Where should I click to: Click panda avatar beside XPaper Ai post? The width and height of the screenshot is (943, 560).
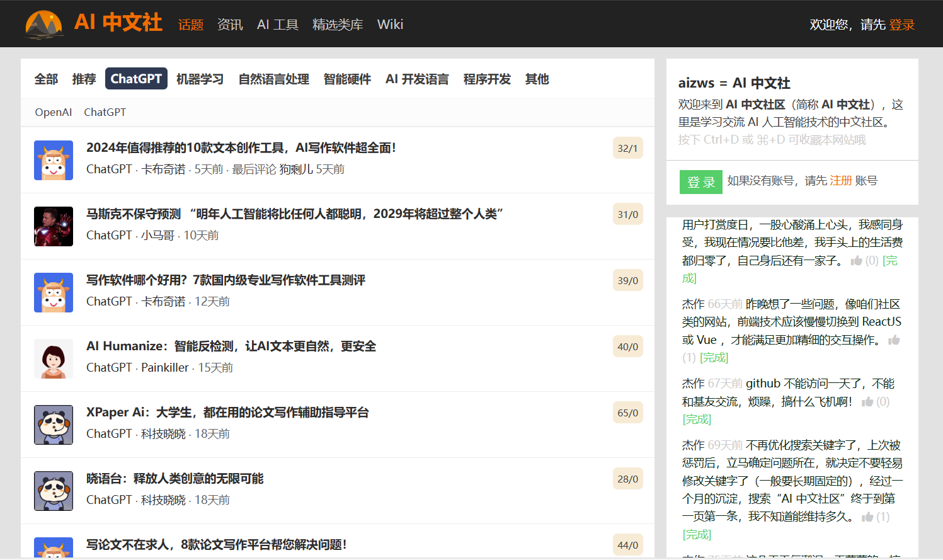tap(54, 425)
